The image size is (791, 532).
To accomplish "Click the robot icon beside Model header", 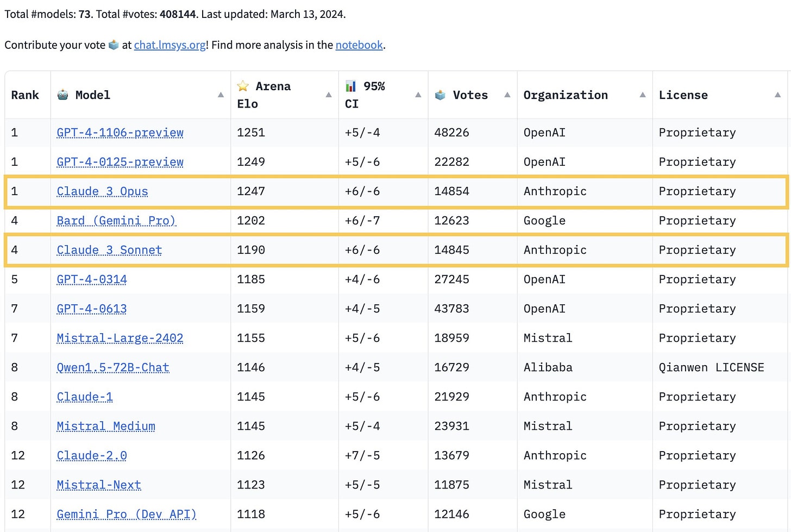I will (x=63, y=95).
